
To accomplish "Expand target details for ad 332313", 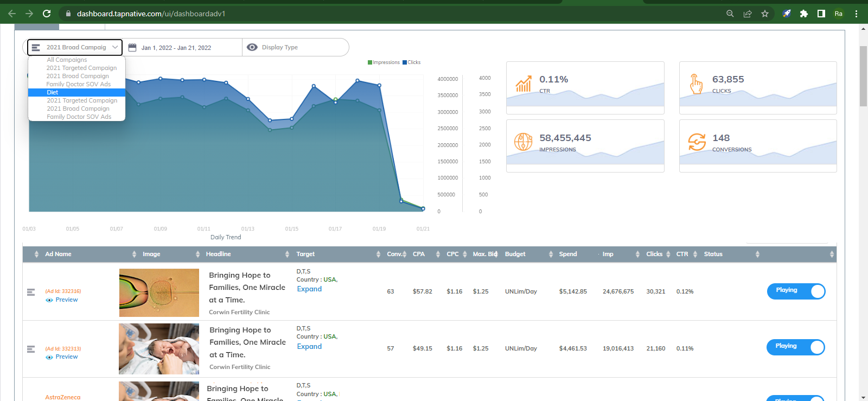I will pos(309,347).
